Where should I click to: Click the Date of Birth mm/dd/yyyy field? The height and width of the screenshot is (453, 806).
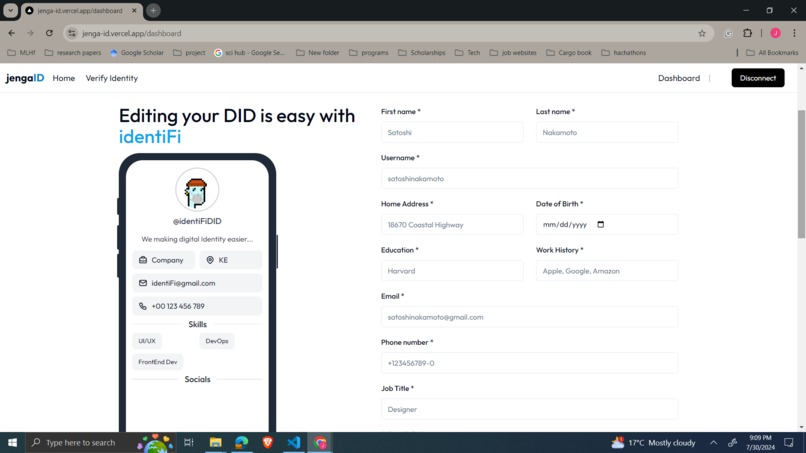[x=607, y=225]
